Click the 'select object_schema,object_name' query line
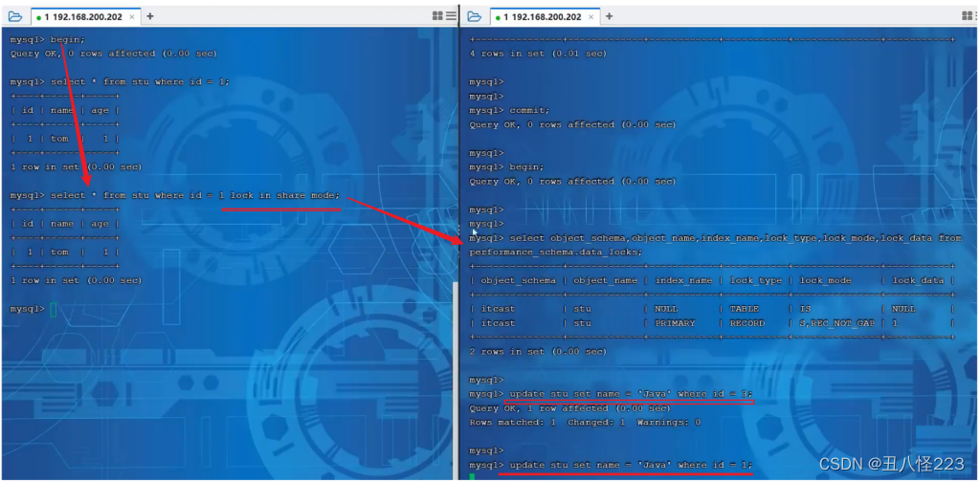 pyautogui.click(x=716, y=238)
